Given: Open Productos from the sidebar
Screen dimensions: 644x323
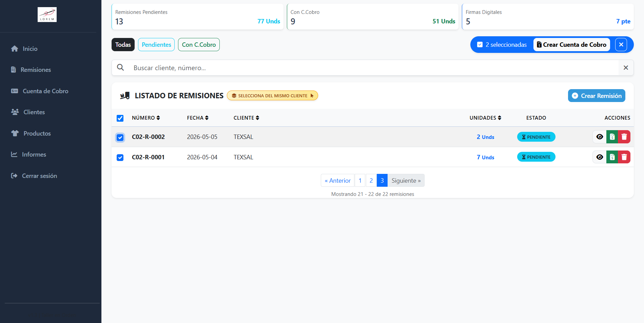Looking at the screenshot, I should (31, 134).
